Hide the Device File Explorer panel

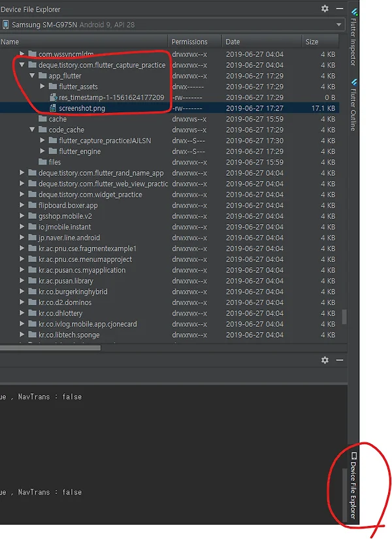pos(339,8)
